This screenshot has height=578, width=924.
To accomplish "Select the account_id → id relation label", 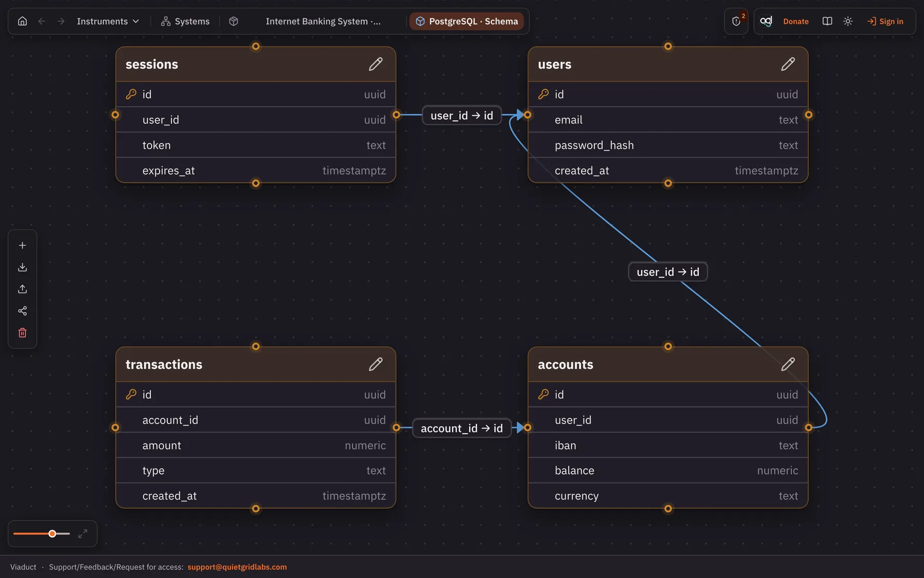I will point(461,428).
